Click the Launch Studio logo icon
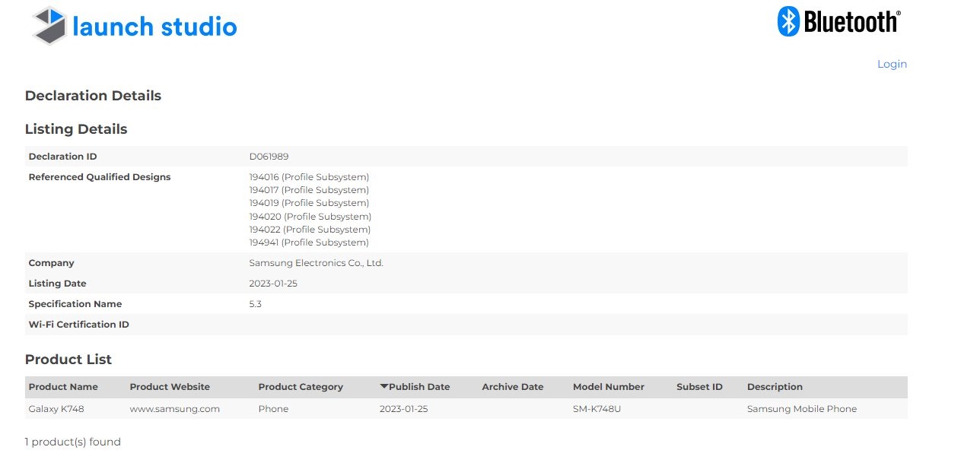 coord(49,26)
